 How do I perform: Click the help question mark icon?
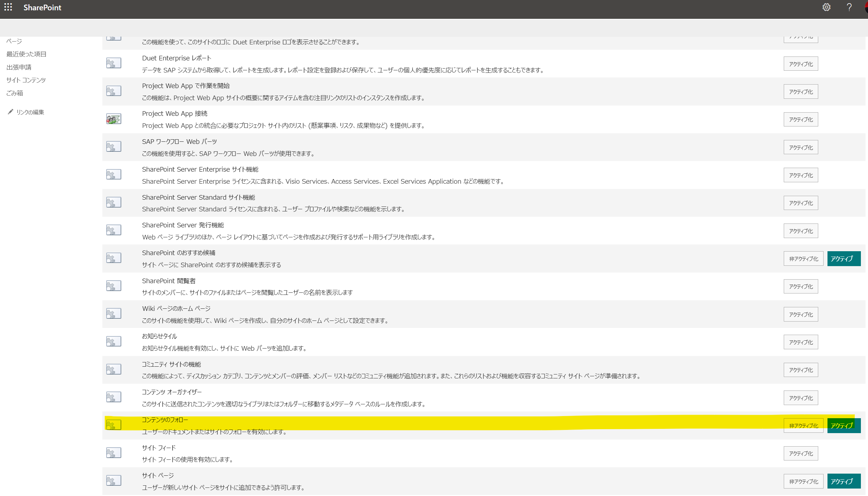click(x=849, y=7)
